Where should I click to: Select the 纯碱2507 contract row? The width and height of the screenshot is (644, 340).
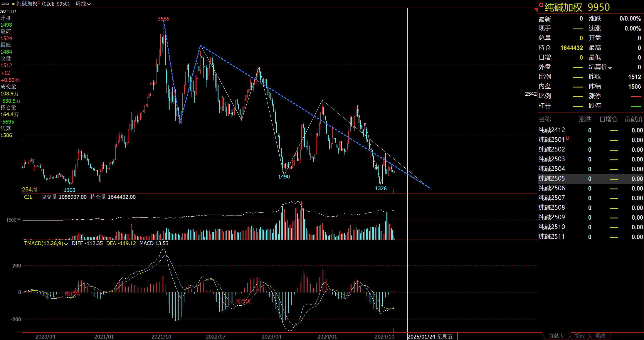[591, 198]
